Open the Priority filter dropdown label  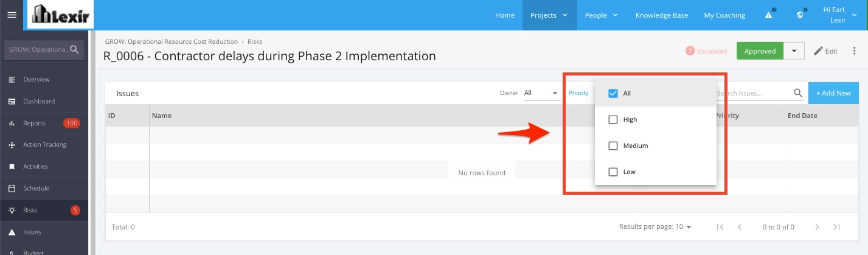click(x=578, y=93)
